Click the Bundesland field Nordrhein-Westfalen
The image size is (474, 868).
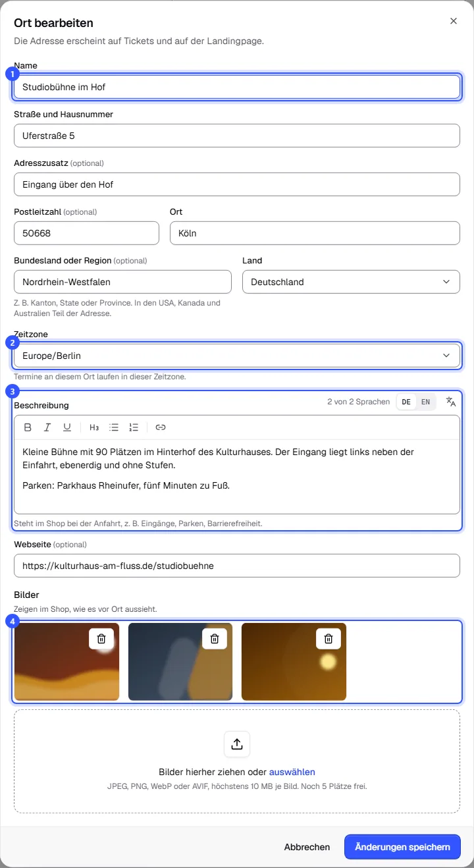tap(122, 282)
